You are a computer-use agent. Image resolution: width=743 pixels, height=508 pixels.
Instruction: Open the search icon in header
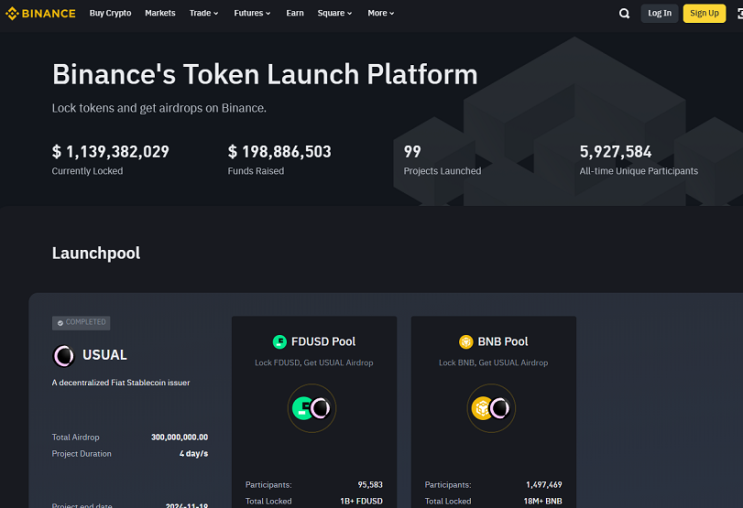click(625, 13)
